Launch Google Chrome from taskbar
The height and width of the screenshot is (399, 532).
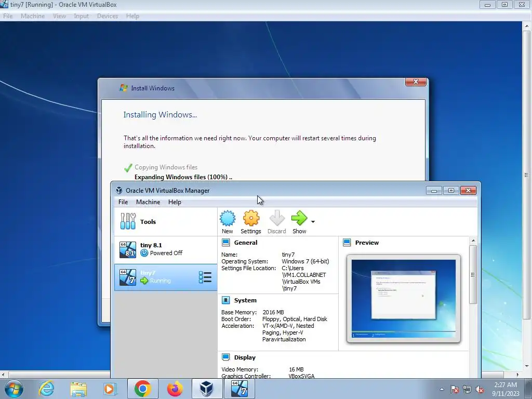[142, 389]
